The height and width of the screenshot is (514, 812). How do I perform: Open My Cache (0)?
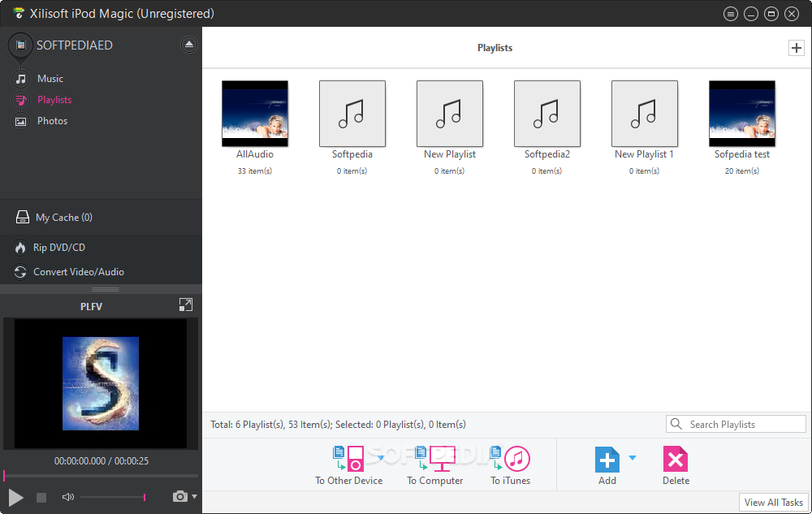click(64, 218)
